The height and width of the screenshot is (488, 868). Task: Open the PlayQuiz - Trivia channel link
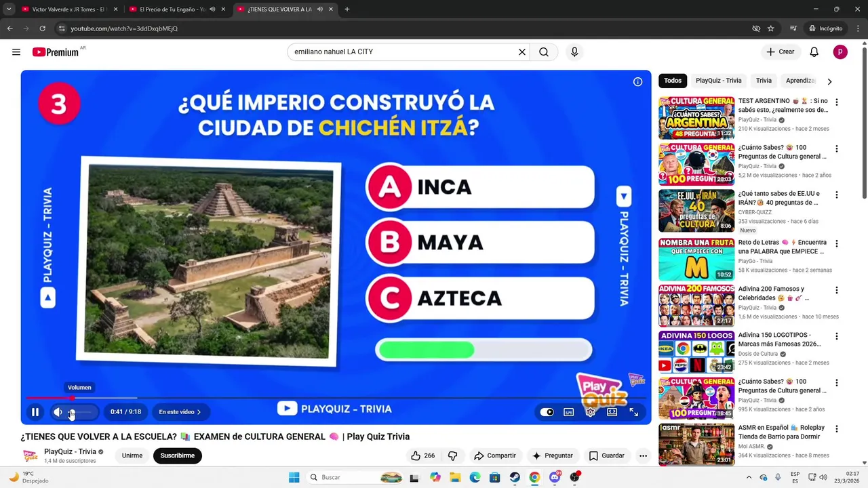pos(70,452)
